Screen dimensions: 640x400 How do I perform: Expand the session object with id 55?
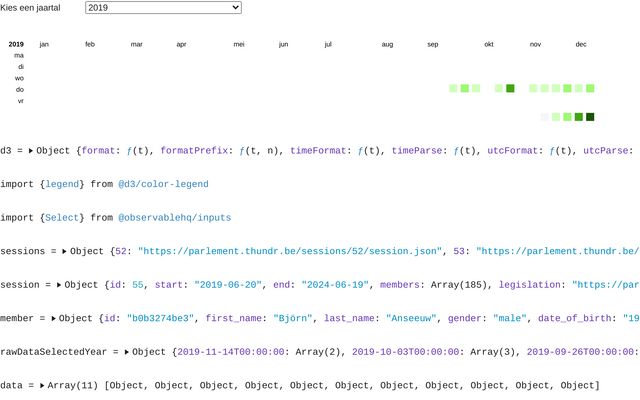pos(59,285)
